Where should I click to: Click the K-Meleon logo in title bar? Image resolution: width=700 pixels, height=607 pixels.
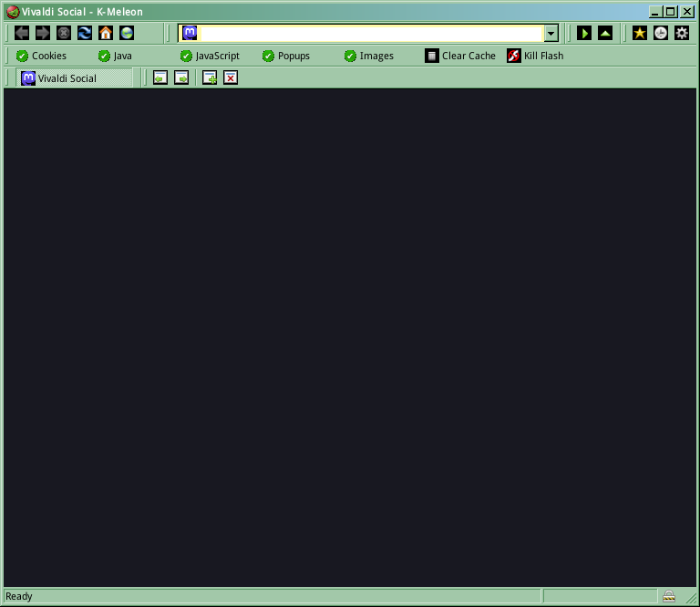[x=13, y=12]
